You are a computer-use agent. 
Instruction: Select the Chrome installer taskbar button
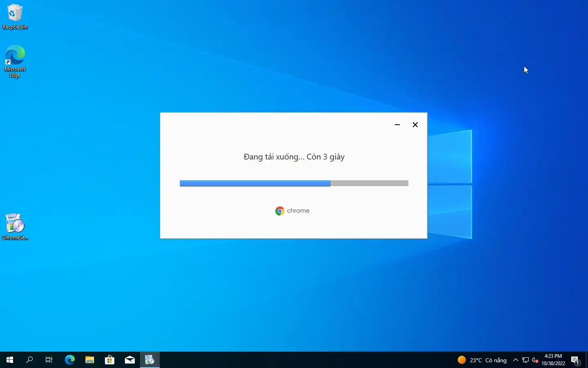(150, 360)
